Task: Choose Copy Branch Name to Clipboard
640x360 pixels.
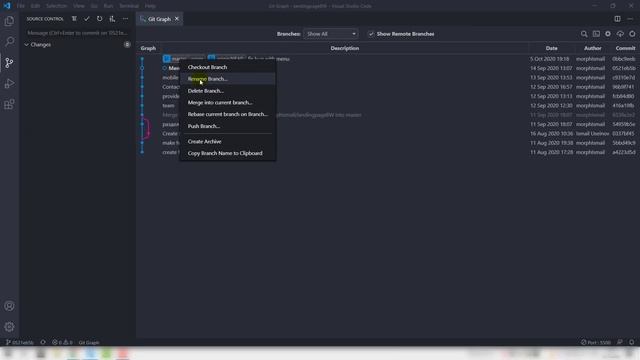Action: coord(228,153)
